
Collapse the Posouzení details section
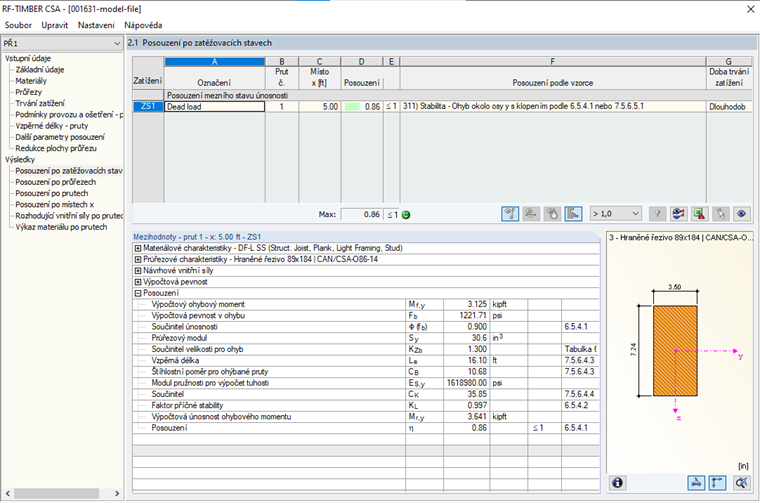click(138, 293)
